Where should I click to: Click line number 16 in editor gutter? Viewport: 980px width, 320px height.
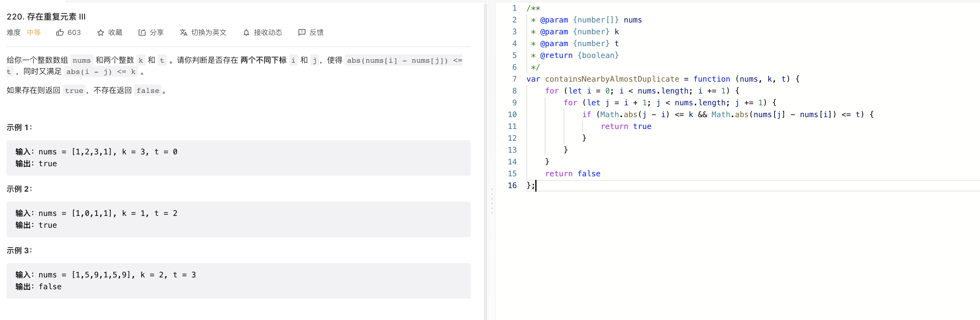coord(512,185)
